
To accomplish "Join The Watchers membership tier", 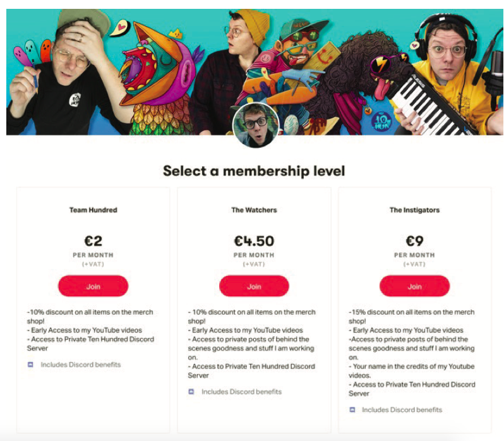I will pos(254,286).
